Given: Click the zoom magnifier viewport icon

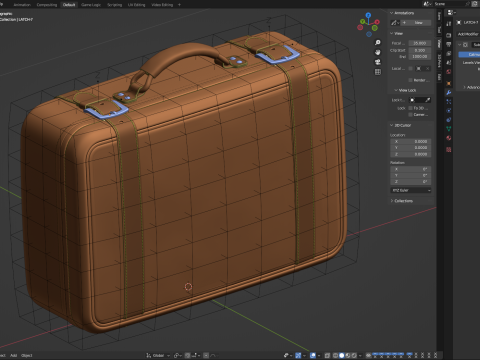Looking at the screenshot, I should (378, 43).
